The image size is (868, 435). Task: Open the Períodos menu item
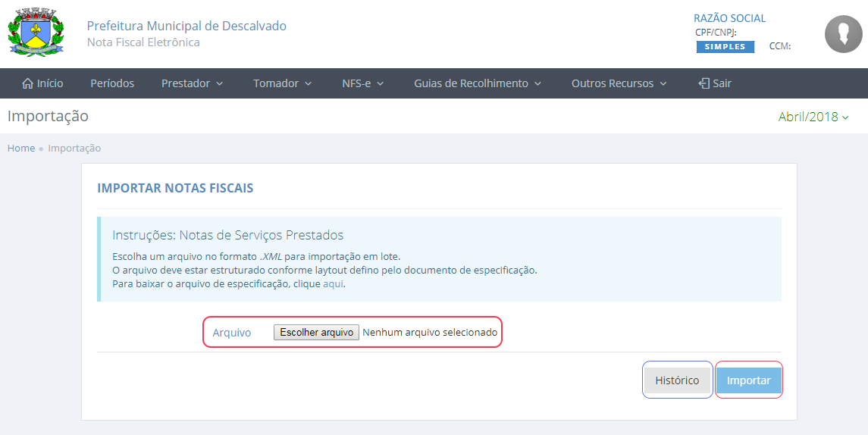point(112,83)
